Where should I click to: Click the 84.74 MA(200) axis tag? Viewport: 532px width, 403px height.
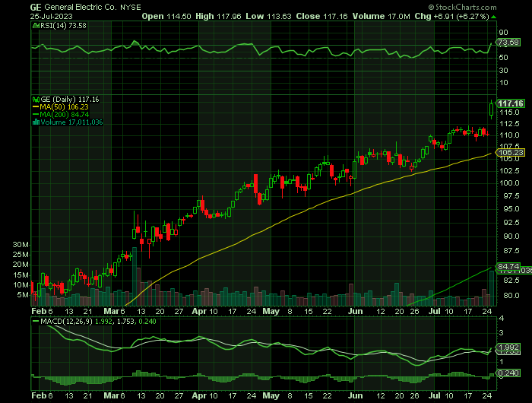(x=508, y=266)
